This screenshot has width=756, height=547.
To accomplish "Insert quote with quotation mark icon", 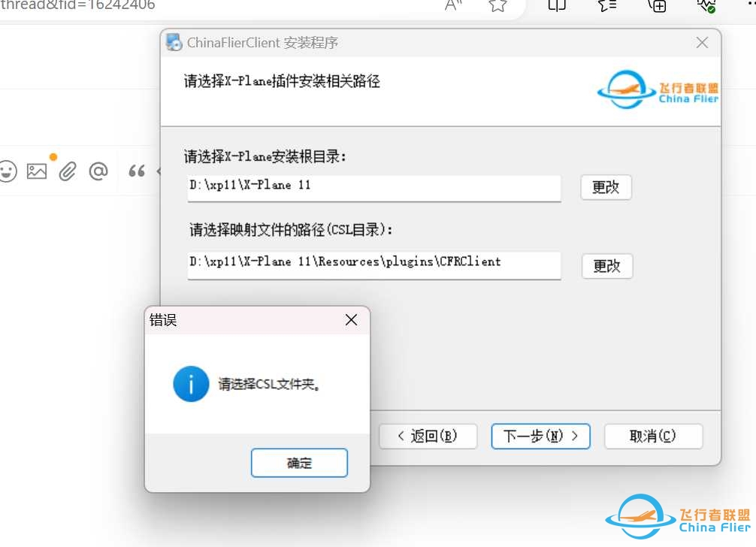I will click(x=137, y=171).
